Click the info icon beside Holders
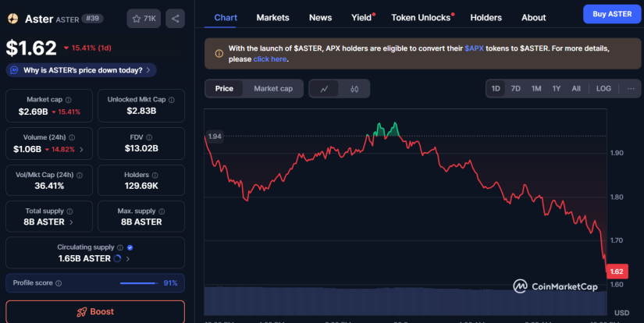The width and height of the screenshot is (644, 323). click(x=155, y=176)
